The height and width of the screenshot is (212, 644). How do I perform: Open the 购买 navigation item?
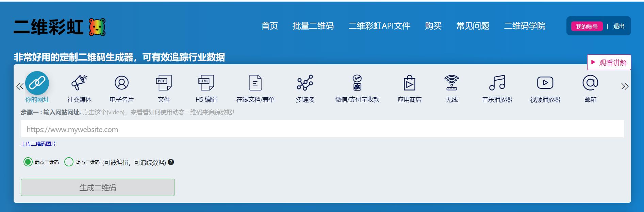click(433, 26)
